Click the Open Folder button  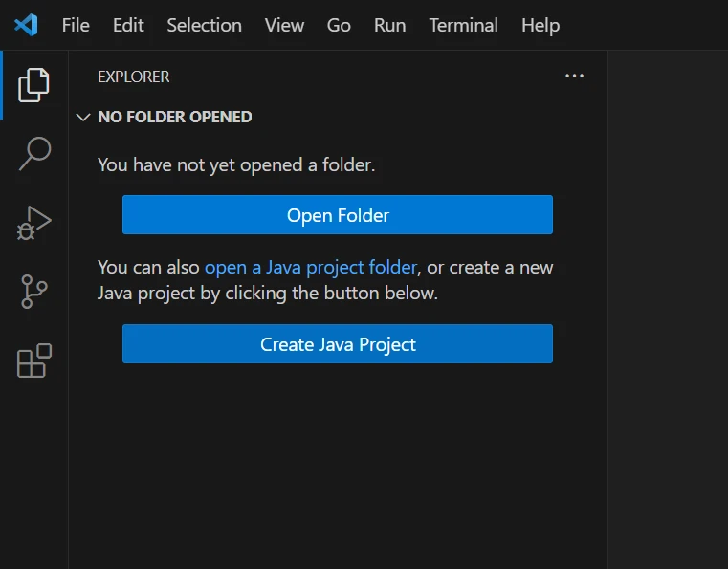click(338, 215)
